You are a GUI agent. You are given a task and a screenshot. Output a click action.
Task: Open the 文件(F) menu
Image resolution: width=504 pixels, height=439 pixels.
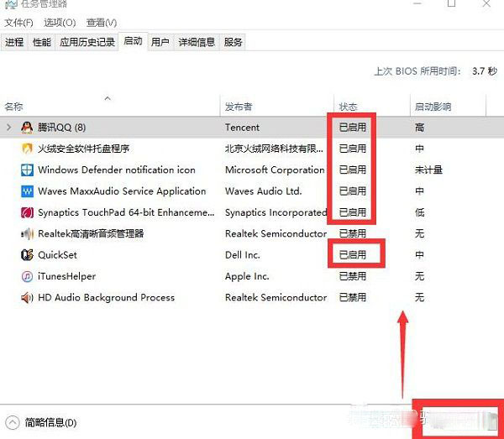coord(18,23)
